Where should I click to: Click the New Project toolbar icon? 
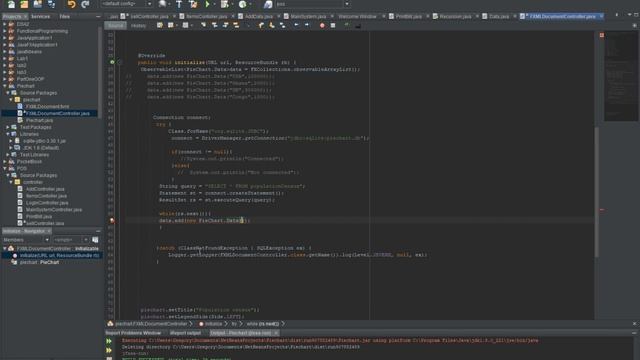24,4
